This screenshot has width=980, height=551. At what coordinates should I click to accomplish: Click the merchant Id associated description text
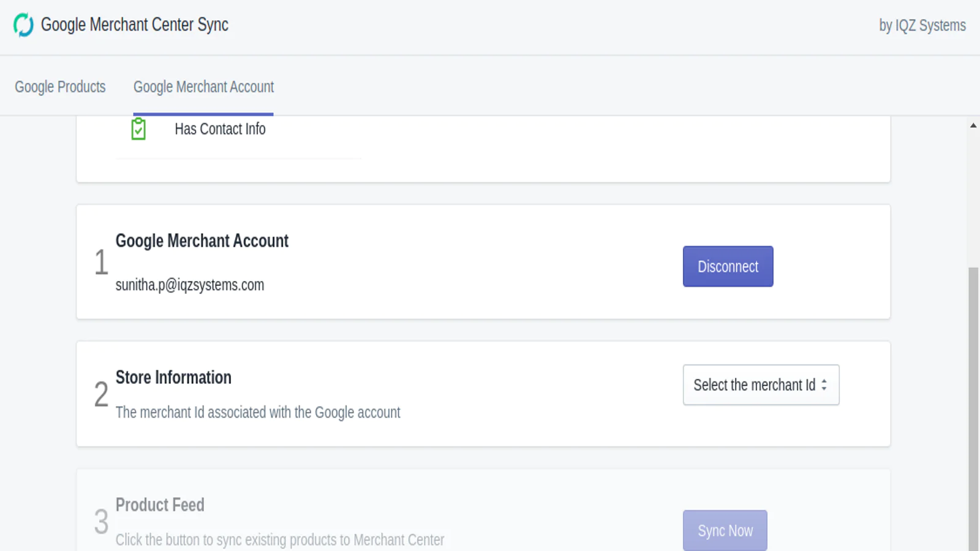[258, 413]
